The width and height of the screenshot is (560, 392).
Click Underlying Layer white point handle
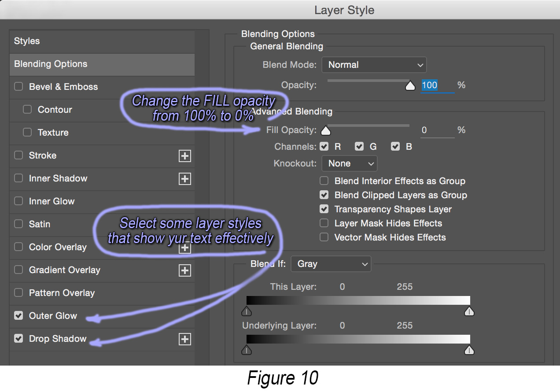469,350
